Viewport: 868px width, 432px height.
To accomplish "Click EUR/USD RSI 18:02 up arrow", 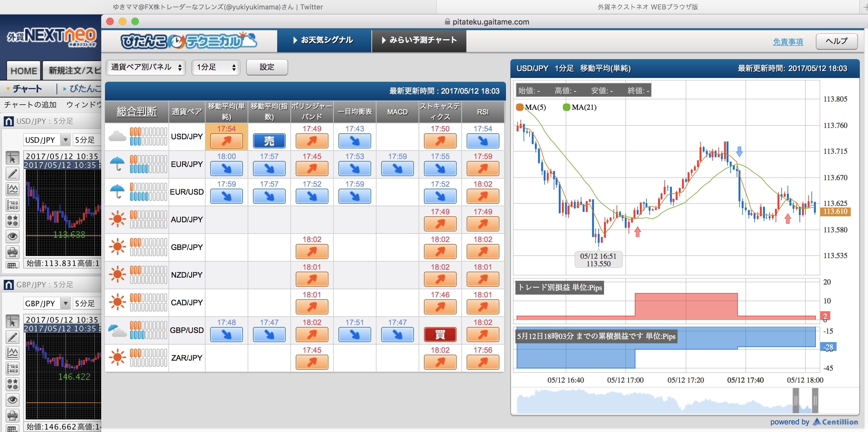I will pos(483,196).
